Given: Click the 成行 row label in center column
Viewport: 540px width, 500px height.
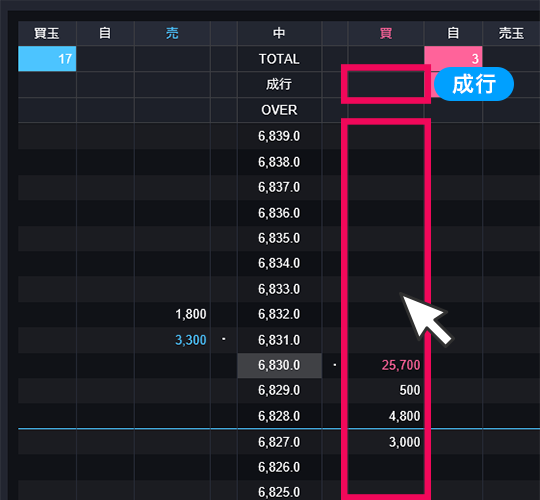Looking at the screenshot, I should click(x=279, y=84).
